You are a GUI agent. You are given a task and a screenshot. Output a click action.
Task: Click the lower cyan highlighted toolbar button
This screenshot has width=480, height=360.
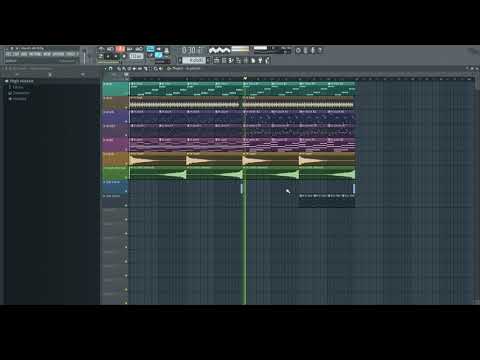[158, 55]
